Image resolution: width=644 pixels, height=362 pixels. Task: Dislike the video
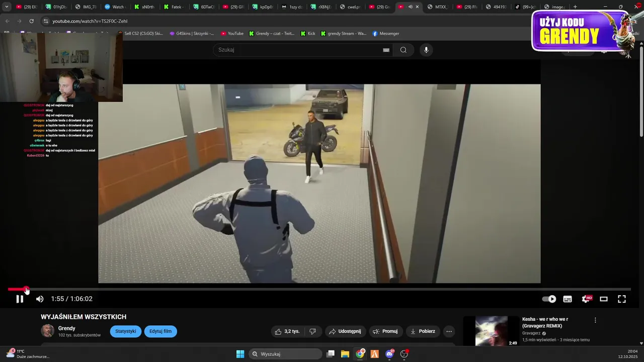[312, 331]
